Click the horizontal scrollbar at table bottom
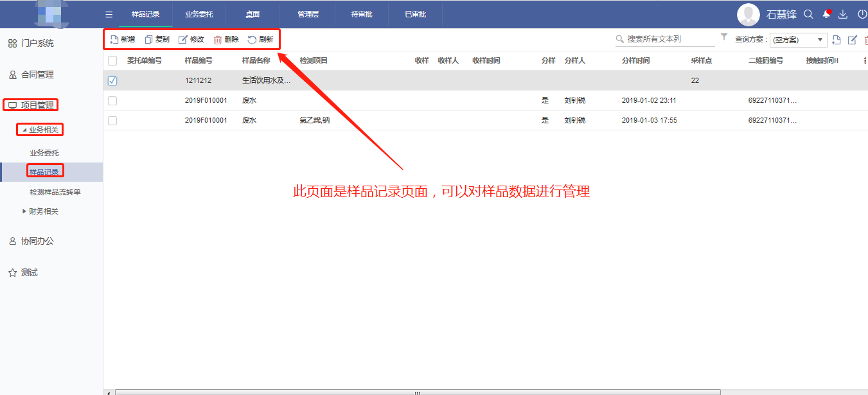 pos(418,392)
